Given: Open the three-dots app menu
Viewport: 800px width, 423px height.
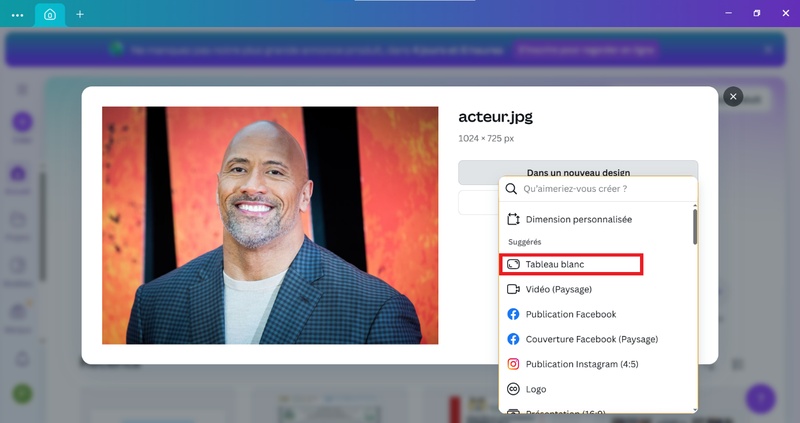Looking at the screenshot, I should (17, 14).
